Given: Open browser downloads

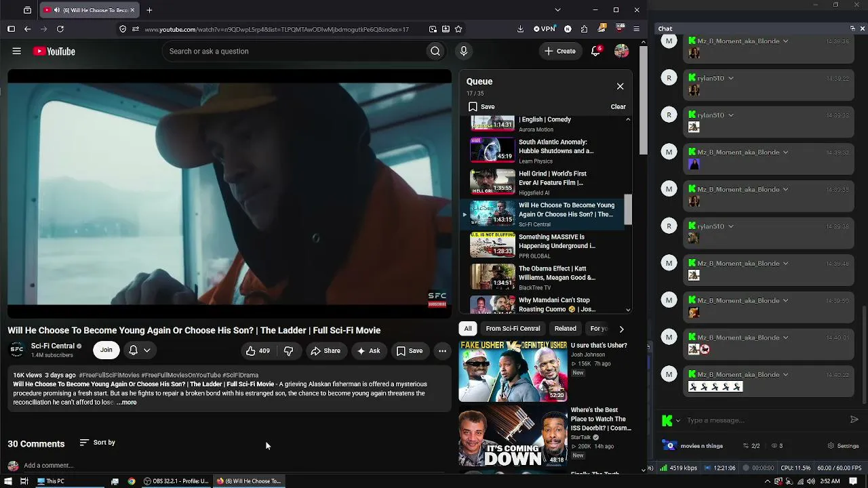Looking at the screenshot, I should click(520, 29).
